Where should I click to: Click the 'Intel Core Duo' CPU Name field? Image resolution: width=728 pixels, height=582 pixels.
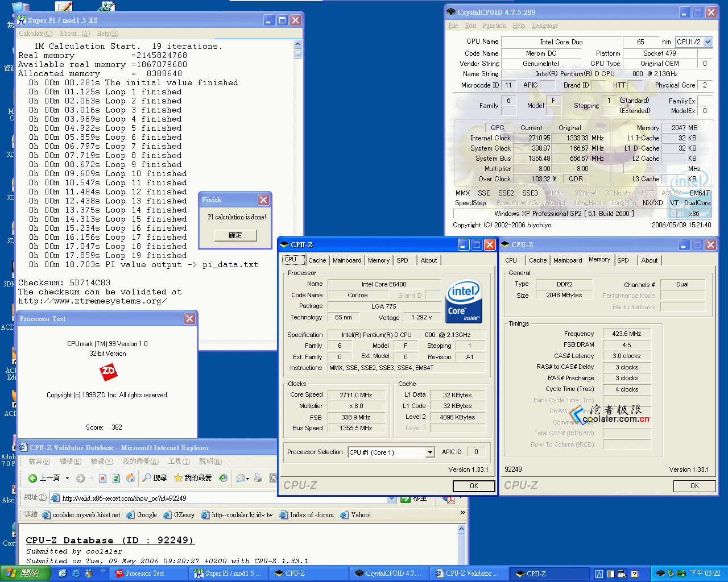click(561, 42)
